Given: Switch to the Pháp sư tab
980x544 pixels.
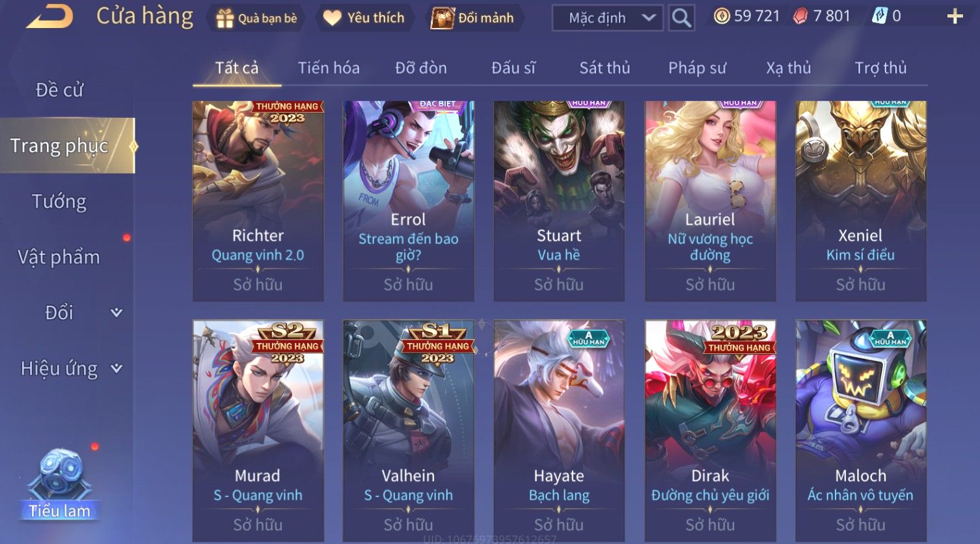Looking at the screenshot, I should (697, 68).
